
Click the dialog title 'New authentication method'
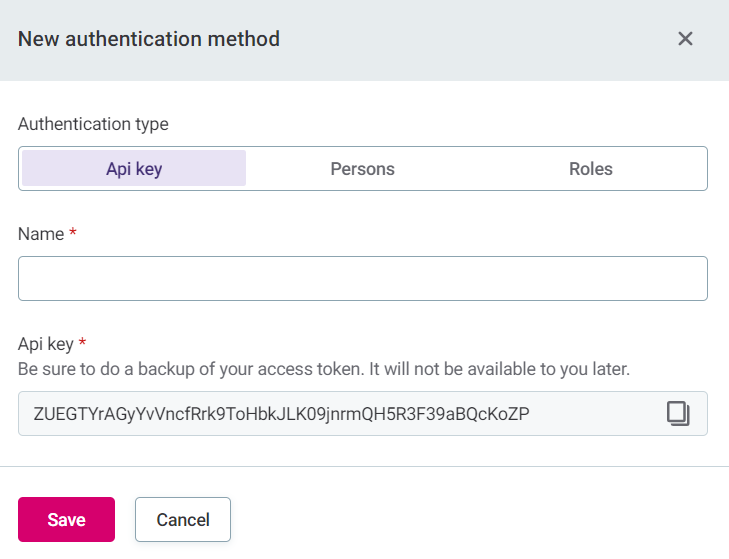[x=149, y=39]
